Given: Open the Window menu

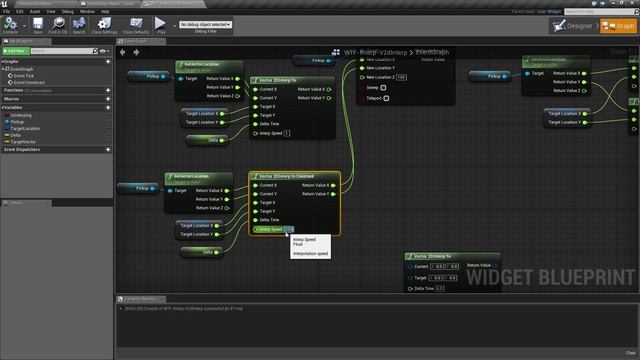Looking at the screenshot, I should tap(87, 11).
